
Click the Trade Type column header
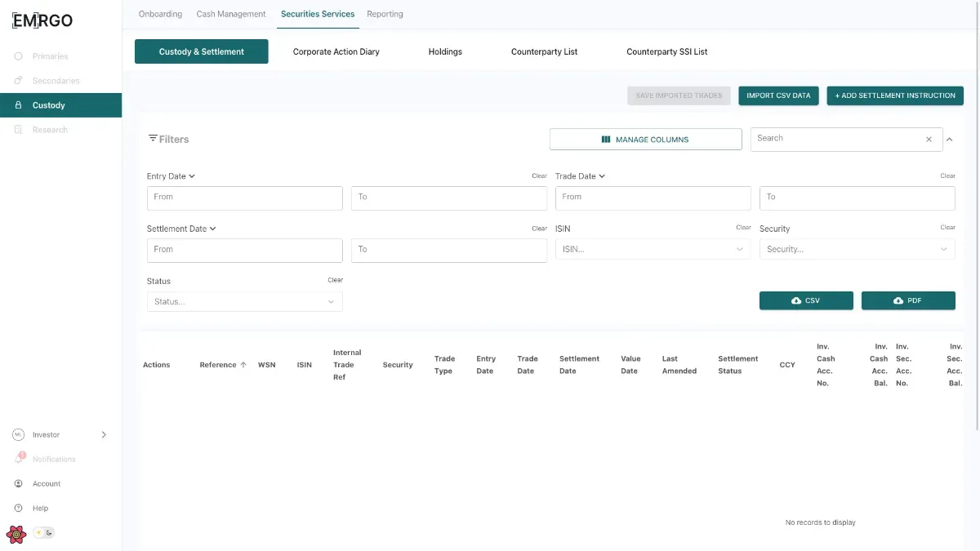pyautogui.click(x=444, y=365)
